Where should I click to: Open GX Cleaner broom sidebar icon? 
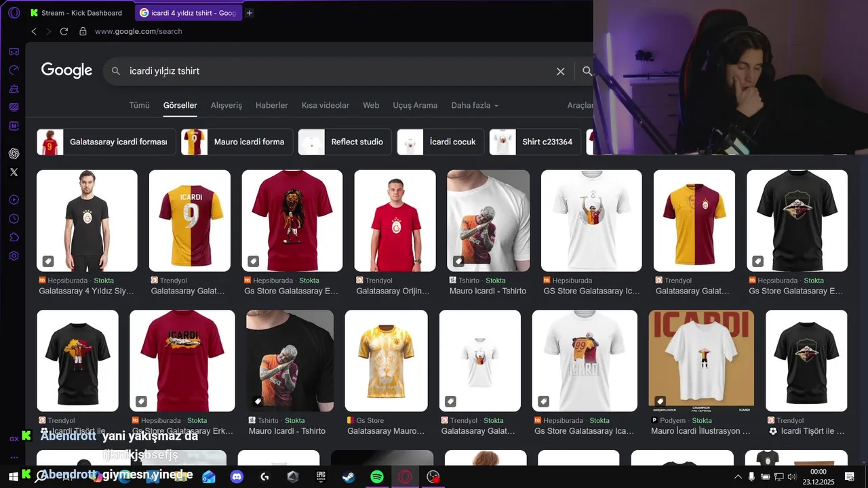[14, 89]
